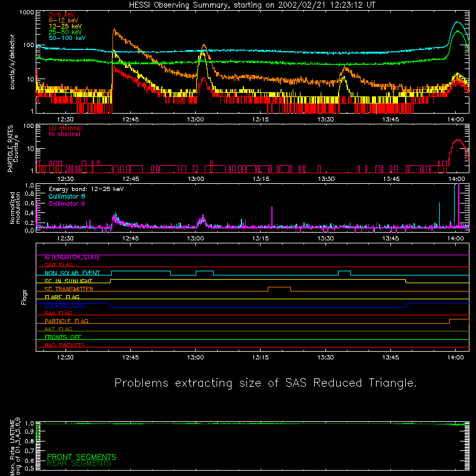Screen dimensions: 476x476
Task: Click the 12:30 label under modulation plot
Action: tap(65, 239)
